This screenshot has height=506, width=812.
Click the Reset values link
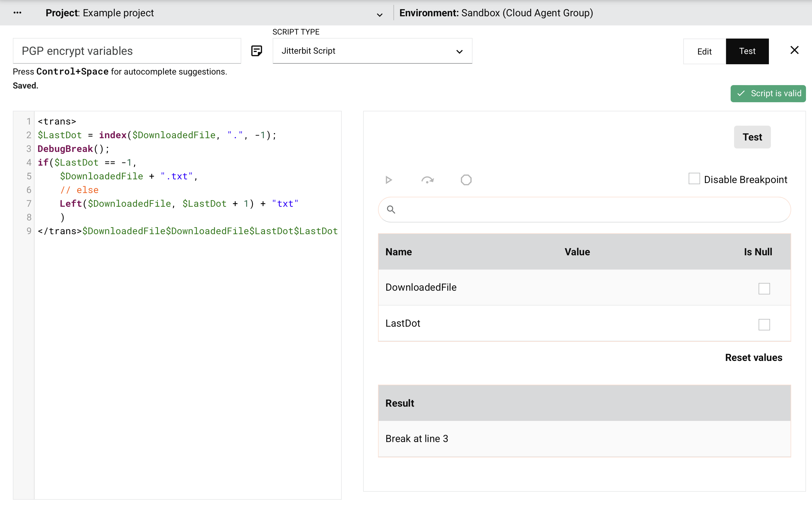(753, 358)
